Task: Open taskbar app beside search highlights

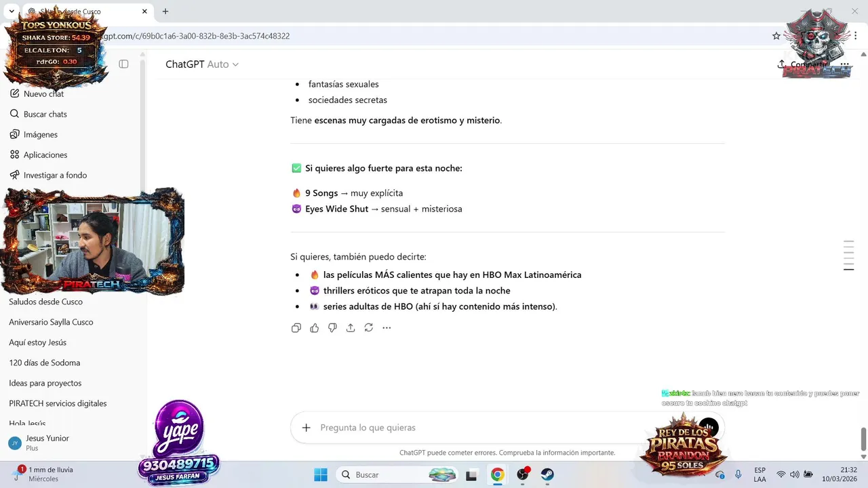Action: click(x=472, y=474)
